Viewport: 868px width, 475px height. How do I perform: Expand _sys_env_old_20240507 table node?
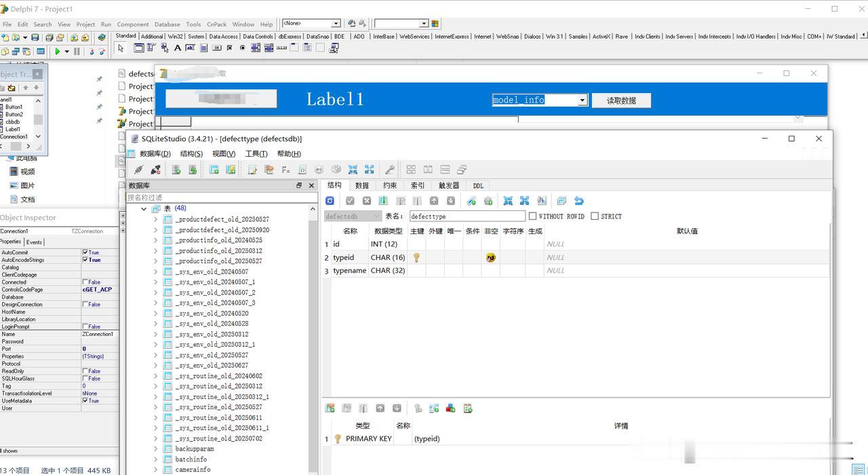pyautogui.click(x=155, y=272)
